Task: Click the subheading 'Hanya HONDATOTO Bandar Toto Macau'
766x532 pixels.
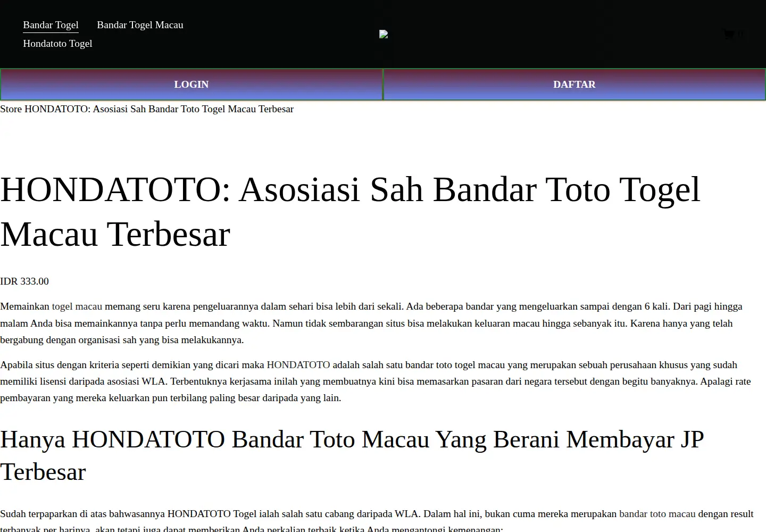Action: [x=352, y=455]
